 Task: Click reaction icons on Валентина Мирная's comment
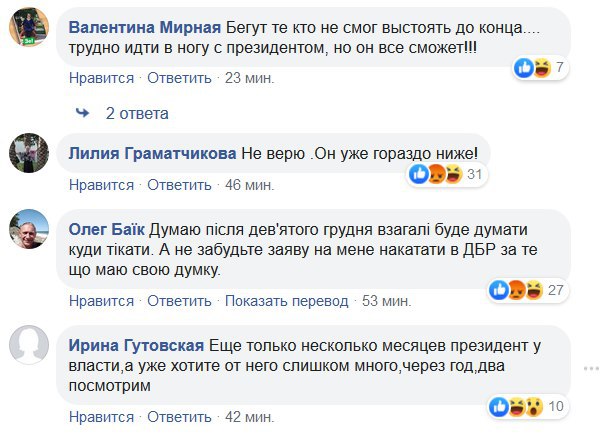click(530, 68)
